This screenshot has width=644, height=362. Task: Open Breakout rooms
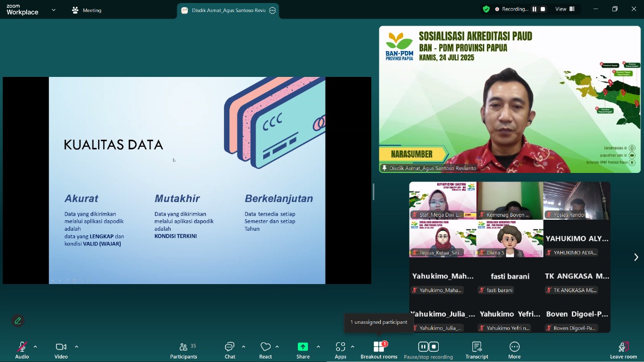coord(379,350)
